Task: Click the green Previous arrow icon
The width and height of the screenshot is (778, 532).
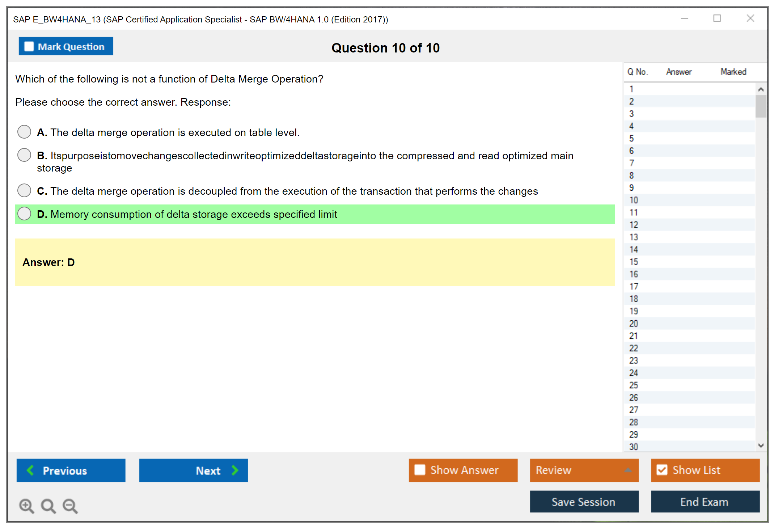Action: (x=31, y=470)
